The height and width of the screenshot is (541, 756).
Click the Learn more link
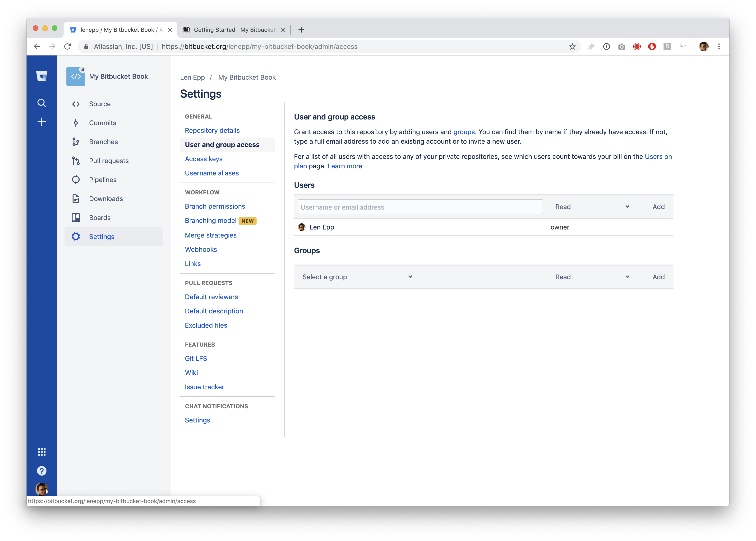coord(345,166)
